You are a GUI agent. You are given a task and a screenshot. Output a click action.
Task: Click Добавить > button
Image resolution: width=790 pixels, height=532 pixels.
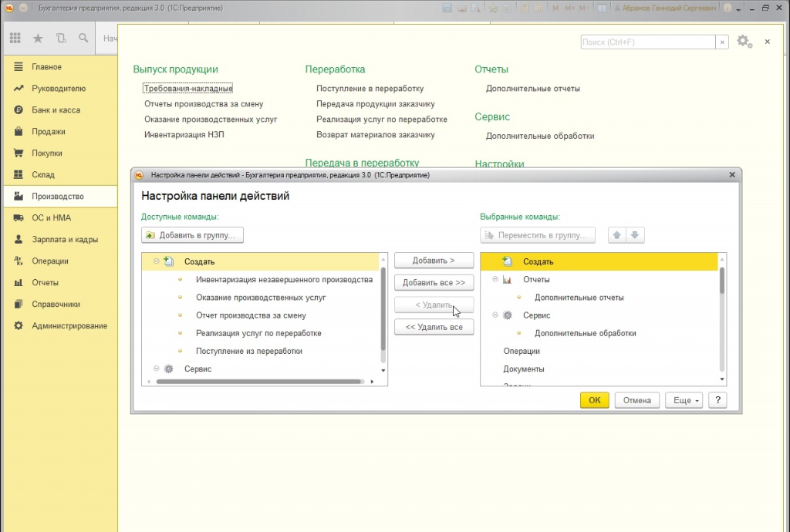[434, 260]
